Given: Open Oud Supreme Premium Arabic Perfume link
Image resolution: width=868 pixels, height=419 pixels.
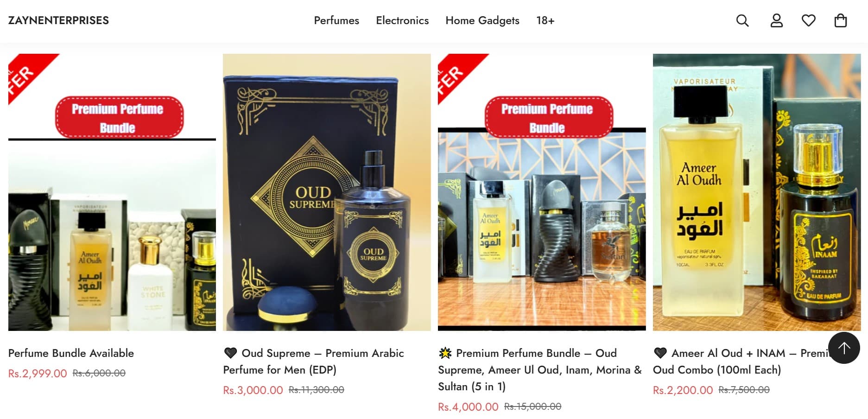Looking at the screenshot, I should [x=314, y=362].
